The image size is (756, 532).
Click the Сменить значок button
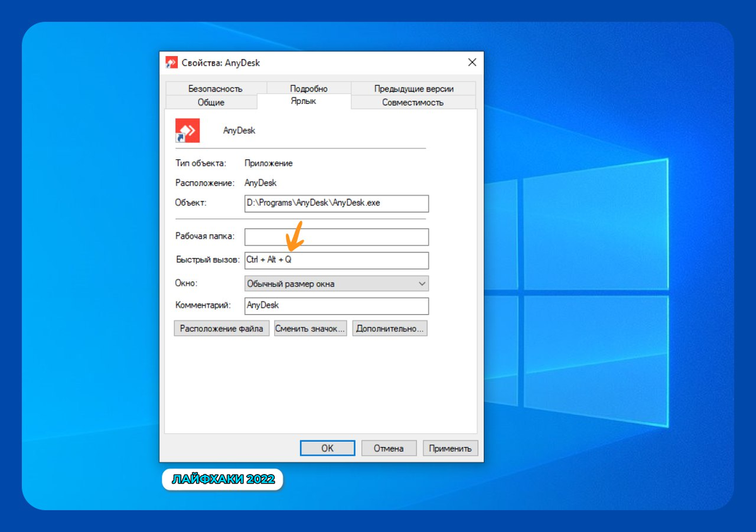coord(311,328)
